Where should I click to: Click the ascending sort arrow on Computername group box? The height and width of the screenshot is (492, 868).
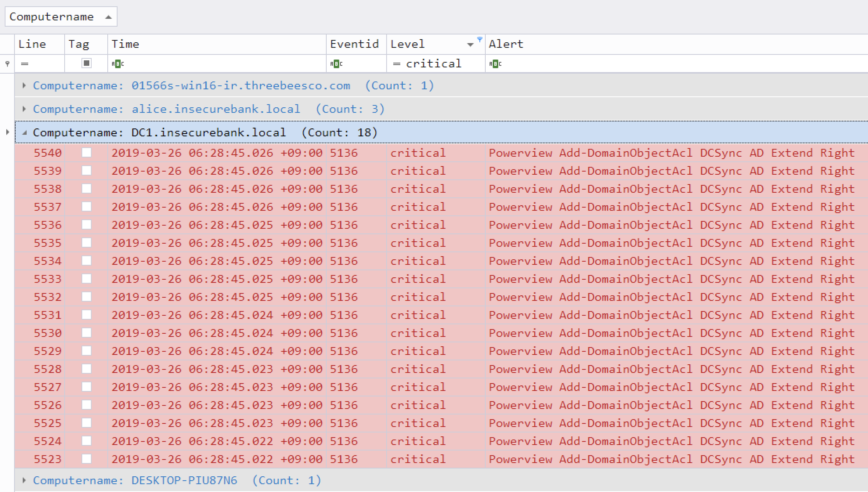(x=107, y=16)
